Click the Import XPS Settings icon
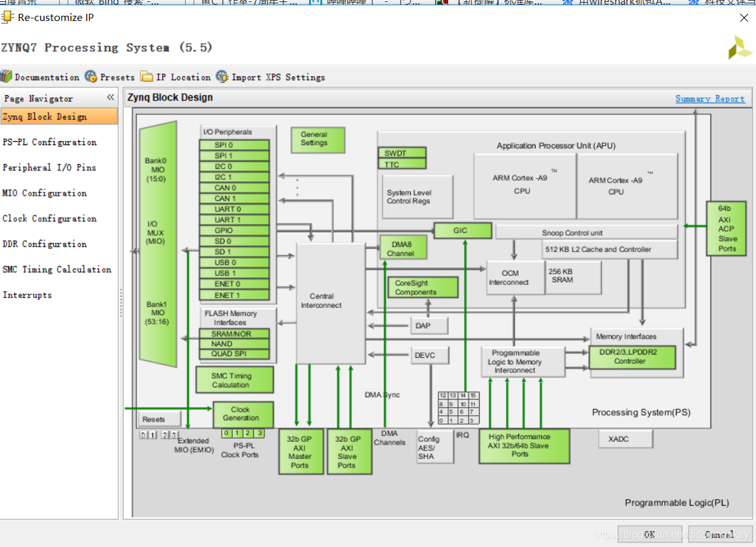This screenshot has height=547, width=756. pyautogui.click(x=222, y=76)
